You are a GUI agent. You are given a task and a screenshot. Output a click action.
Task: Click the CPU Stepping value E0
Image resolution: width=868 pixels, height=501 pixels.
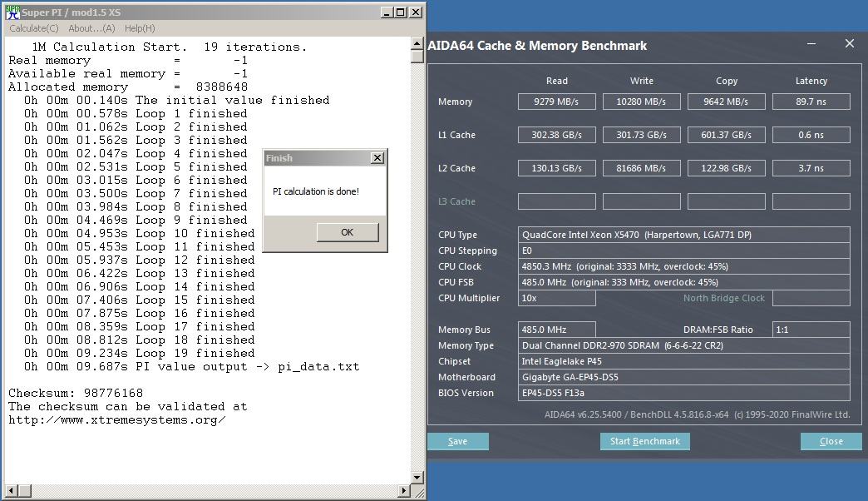(684, 250)
